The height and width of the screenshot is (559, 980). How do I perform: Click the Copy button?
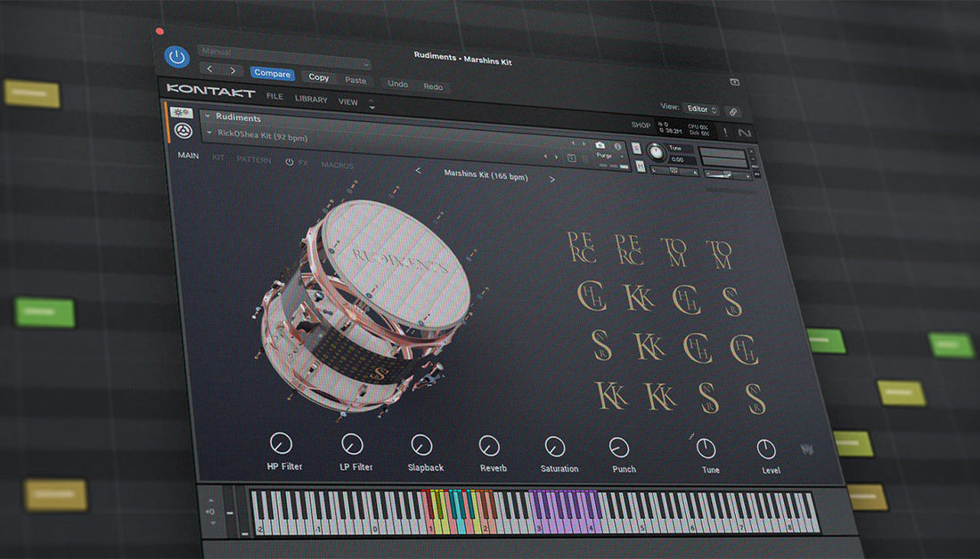pyautogui.click(x=318, y=77)
